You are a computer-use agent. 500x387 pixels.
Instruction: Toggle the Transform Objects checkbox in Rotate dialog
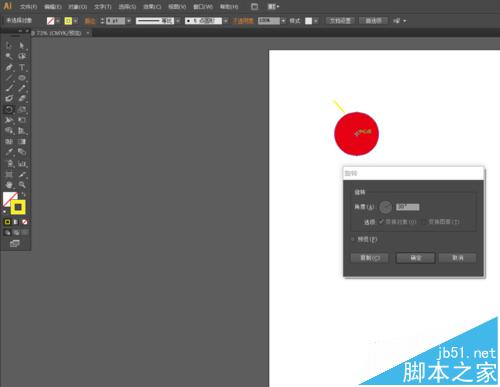click(x=381, y=222)
